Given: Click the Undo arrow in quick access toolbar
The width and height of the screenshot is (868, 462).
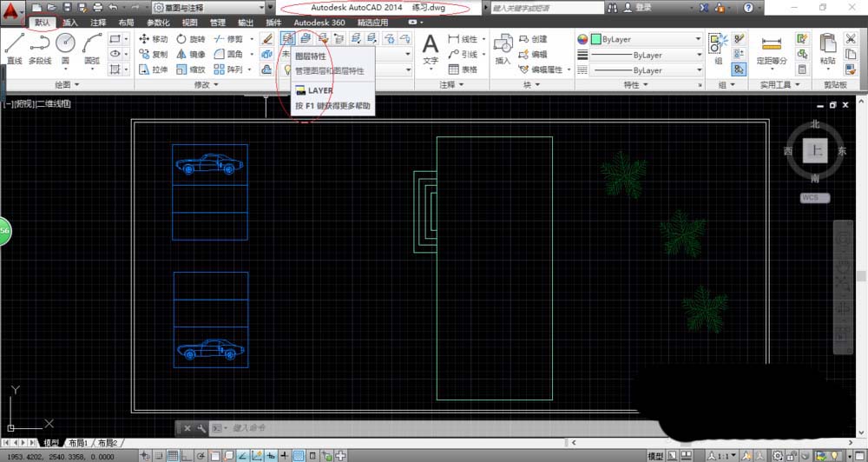Looking at the screenshot, I should 114,8.
